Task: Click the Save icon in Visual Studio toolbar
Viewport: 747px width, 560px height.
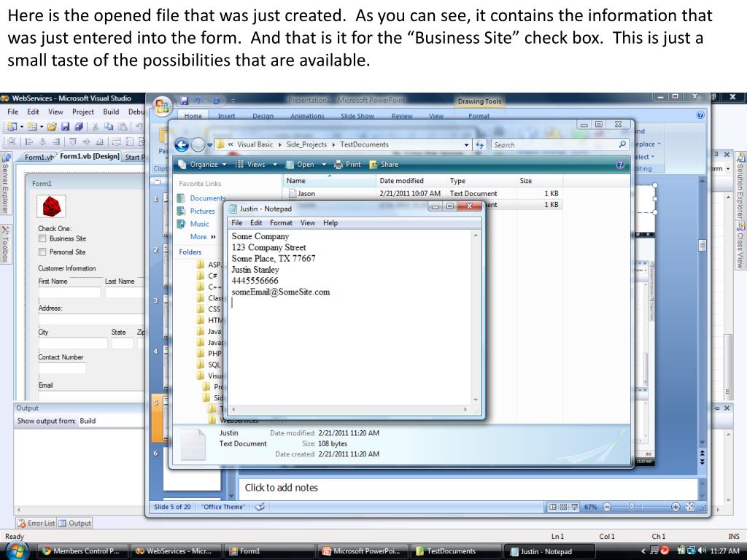Action: [65, 127]
